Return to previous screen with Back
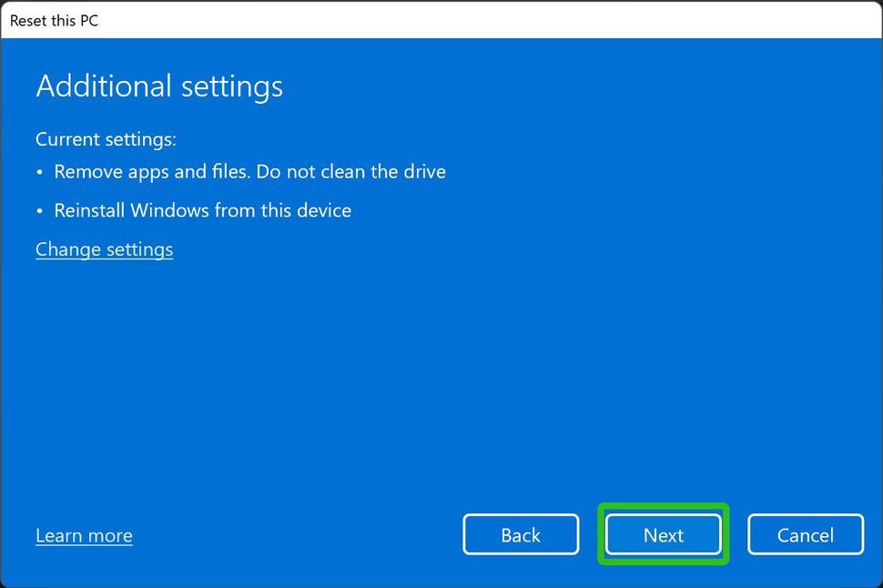 521,534
